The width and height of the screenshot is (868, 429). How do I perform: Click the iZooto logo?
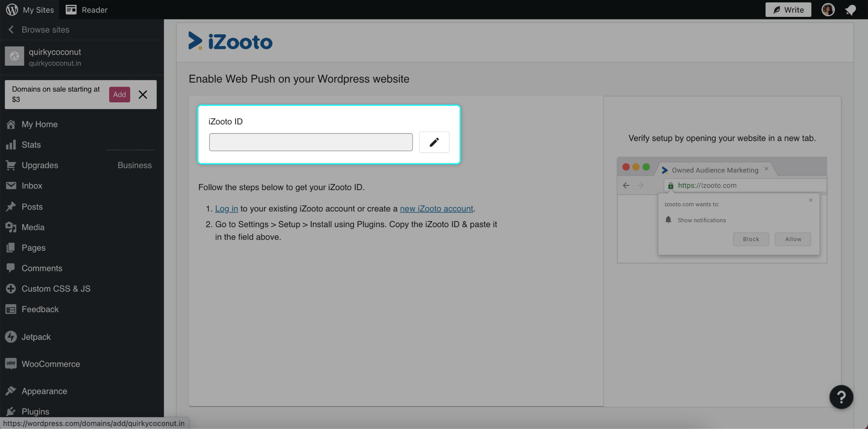pyautogui.click(x=230, y=41)
